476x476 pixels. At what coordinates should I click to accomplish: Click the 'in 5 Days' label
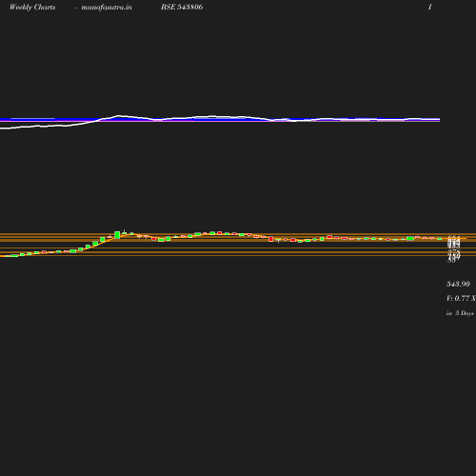click(x=460, y=313)
